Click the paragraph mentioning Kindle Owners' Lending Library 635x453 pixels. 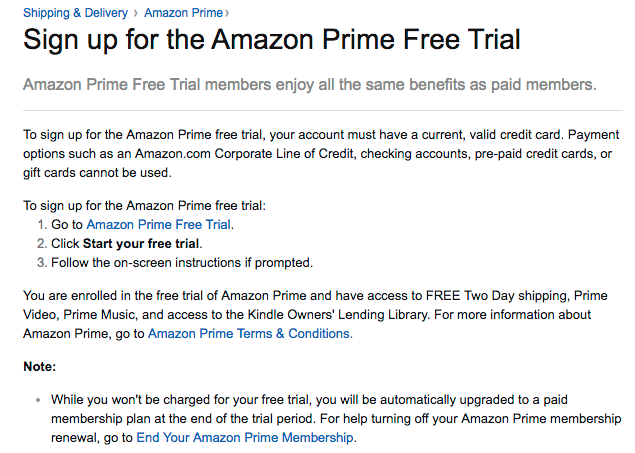(315, 315)
